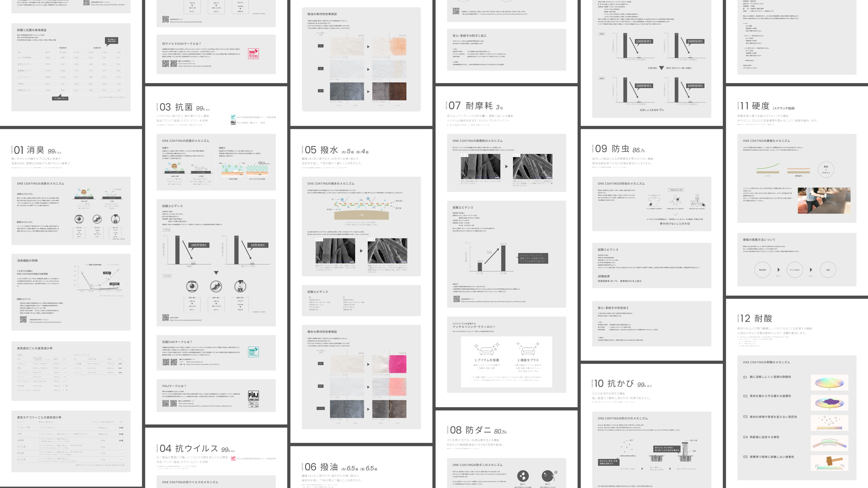Viewport: 868px width, 488px height.
Task: Click 洗濯による低減率 0% text
Action: 652,110
